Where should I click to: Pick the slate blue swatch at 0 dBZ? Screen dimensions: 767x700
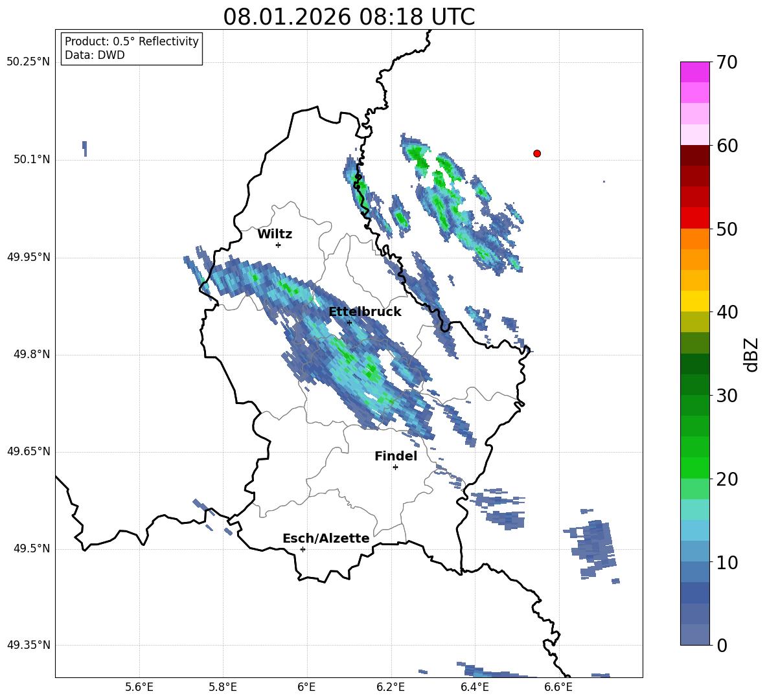coord(695,635)
